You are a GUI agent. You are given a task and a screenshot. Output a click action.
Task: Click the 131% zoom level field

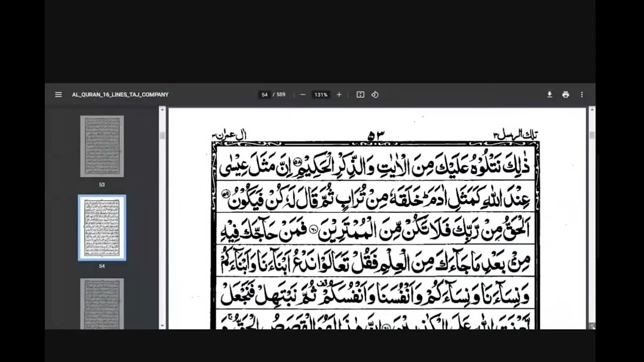321,95
